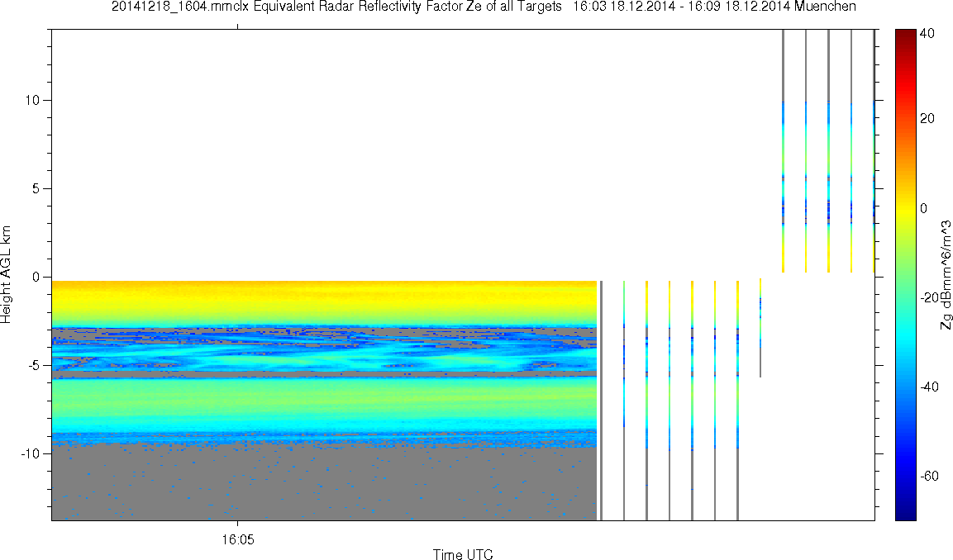
Task: Click the dark blue bottom of the colorbar
Action: [906, 513]
